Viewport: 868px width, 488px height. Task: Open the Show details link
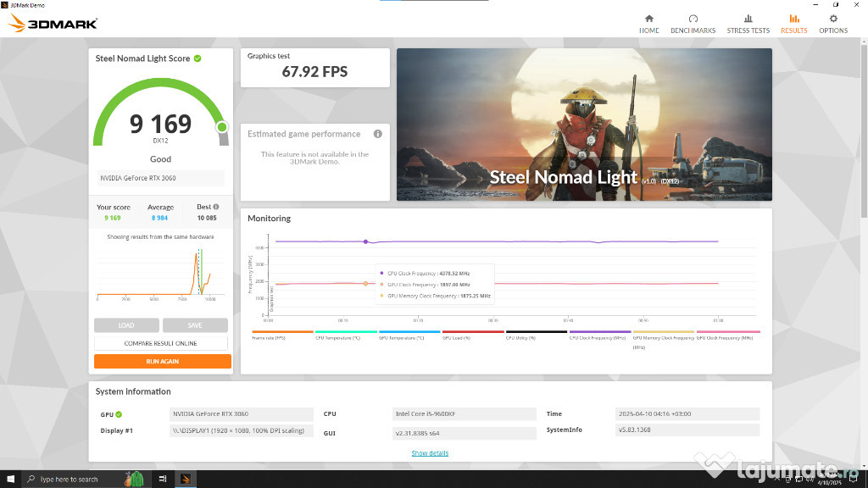pos(430,453)
